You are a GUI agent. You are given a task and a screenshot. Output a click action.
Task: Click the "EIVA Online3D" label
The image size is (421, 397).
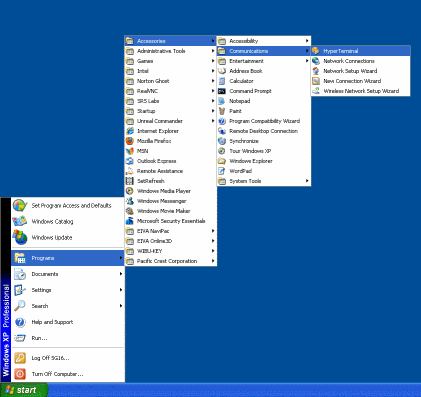[x=155, y=241]
